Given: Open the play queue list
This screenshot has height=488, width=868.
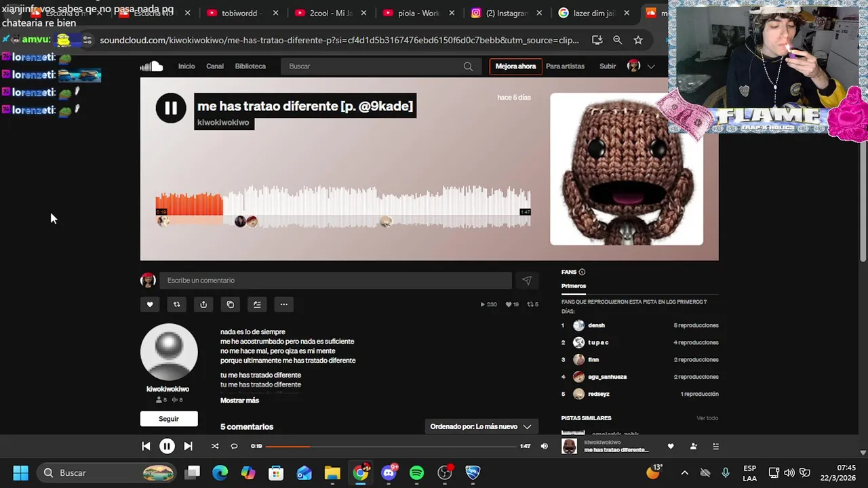Looking at the screenshot, I should click(x=715, y=446).
